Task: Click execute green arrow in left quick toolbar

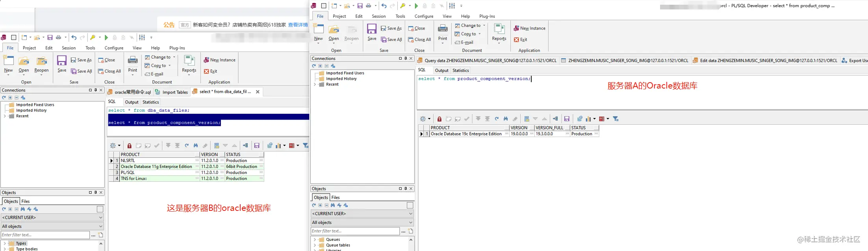Action: (106, 37)
